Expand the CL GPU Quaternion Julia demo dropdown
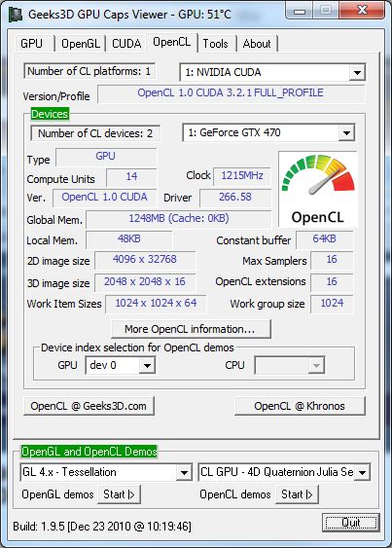The image size is (392, 548). coord(362,472)
